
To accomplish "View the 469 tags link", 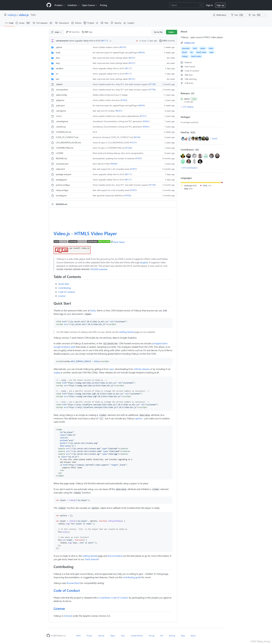I will coord(87,32).
